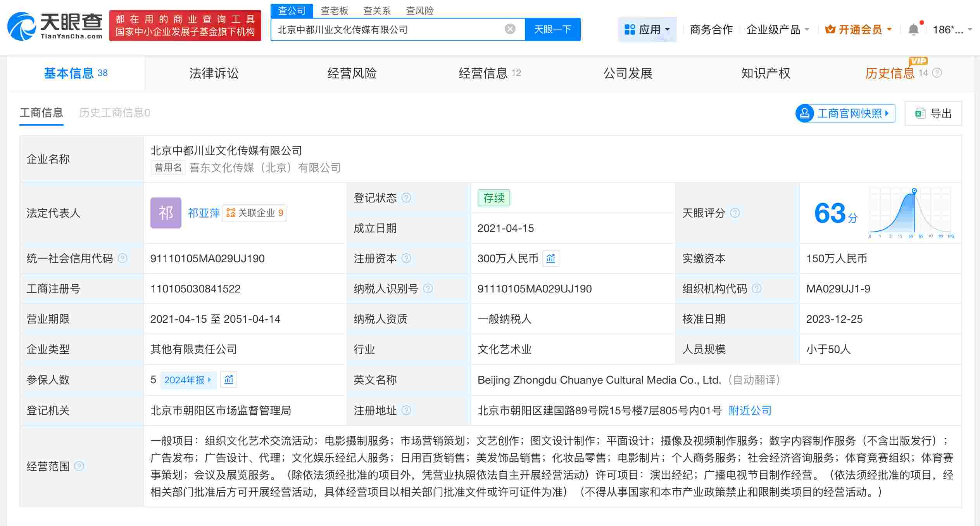Click the 天眼一下 search button
Image resolution: width=980 pixels, height=526 pixels.
(x=552, y=29)
